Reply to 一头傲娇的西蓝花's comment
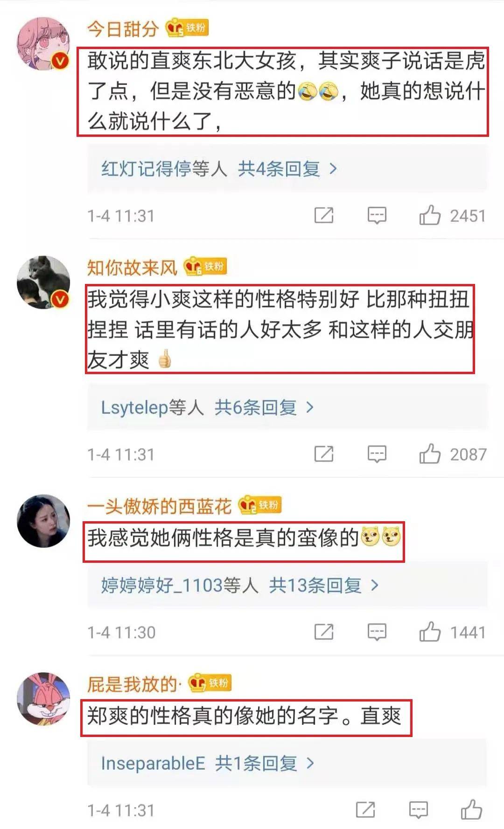Image resolution: width=504 pixels, height=829 pixels. coord(377,632)
